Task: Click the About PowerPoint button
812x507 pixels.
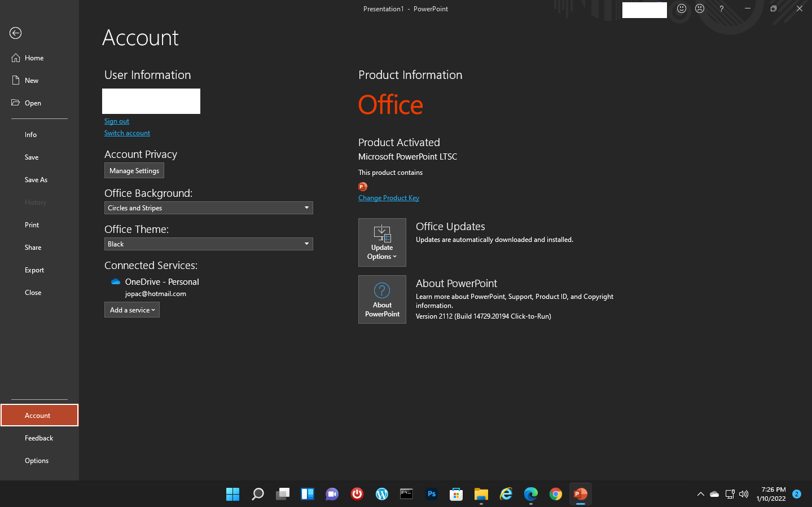Action: (382, 299)
